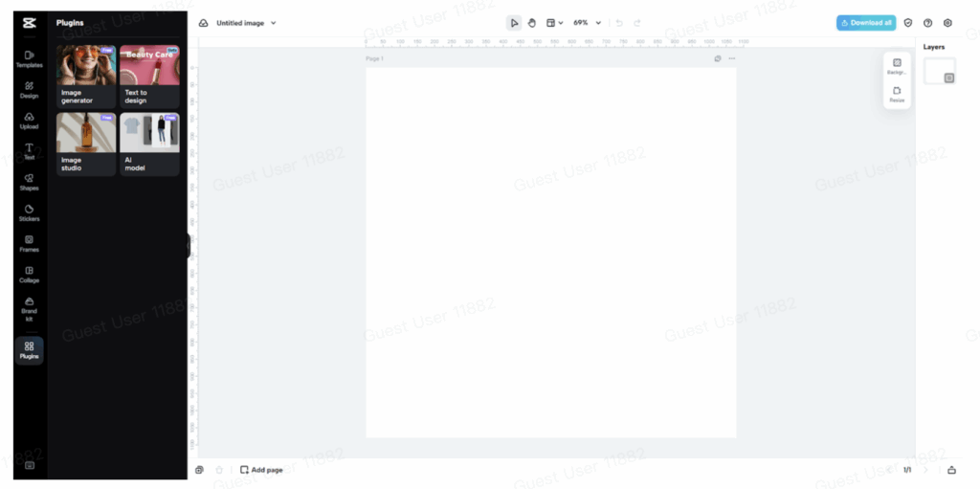Open the Templates panel in sidebar
The width and height of the screenshot is (980, 489).
coord(29,59)
